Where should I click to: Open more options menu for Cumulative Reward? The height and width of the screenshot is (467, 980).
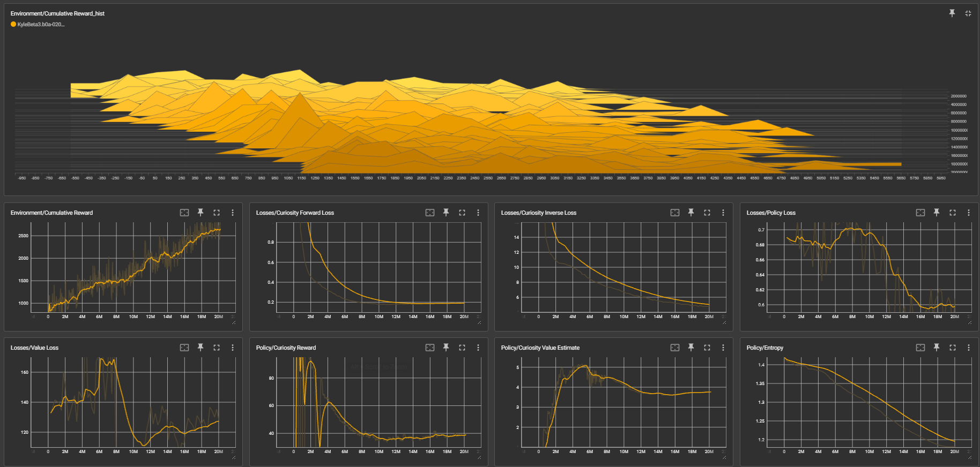pyautogui.click(x=233, y=213)
